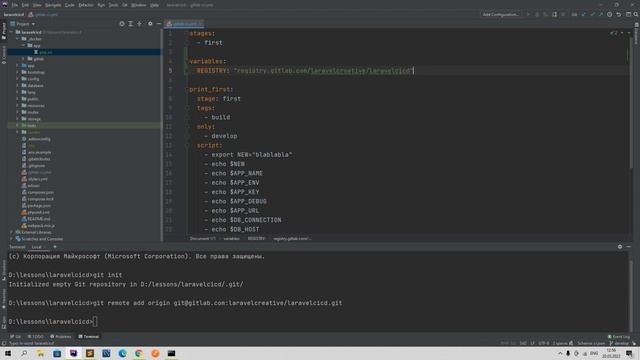Click the Run triangle icon in toolbar
640x360 pixels.
pos(528,14)
